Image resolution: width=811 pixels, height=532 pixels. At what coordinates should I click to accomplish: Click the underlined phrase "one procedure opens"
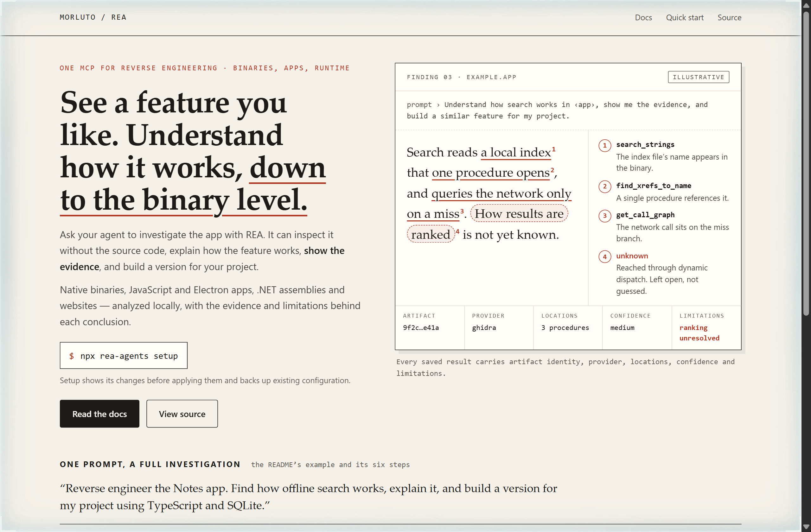click(x=491, y=173)
